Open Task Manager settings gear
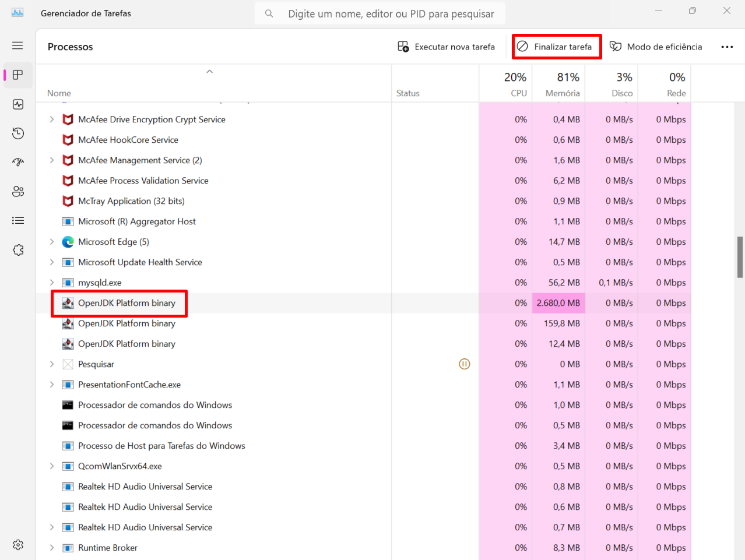 (x=18, y=545)
